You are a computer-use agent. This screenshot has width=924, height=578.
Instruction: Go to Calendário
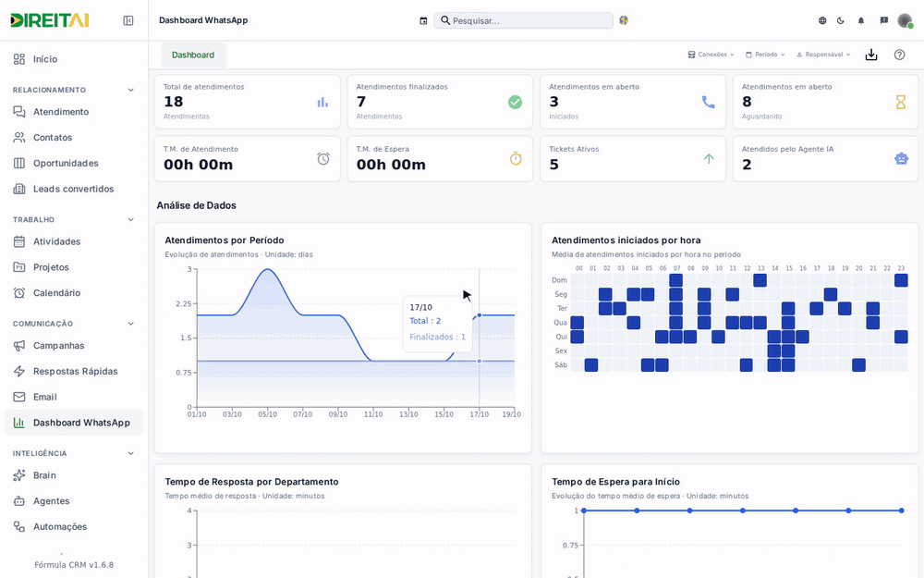74,293
